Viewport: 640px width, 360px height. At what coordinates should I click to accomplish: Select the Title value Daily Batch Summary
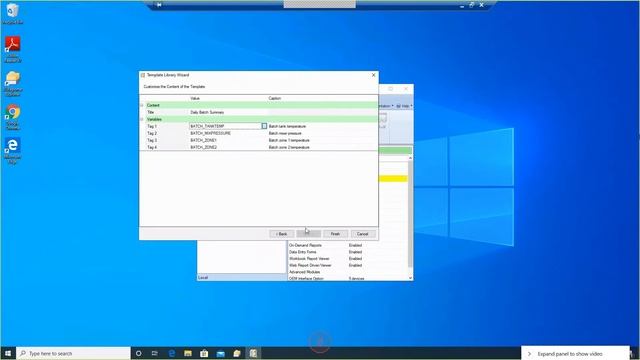[x=207, y=112]
